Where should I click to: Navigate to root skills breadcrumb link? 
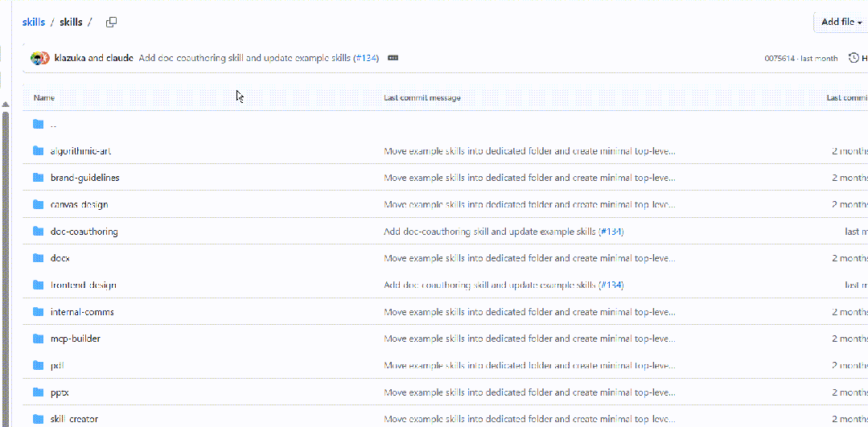[x=34, y=22]
